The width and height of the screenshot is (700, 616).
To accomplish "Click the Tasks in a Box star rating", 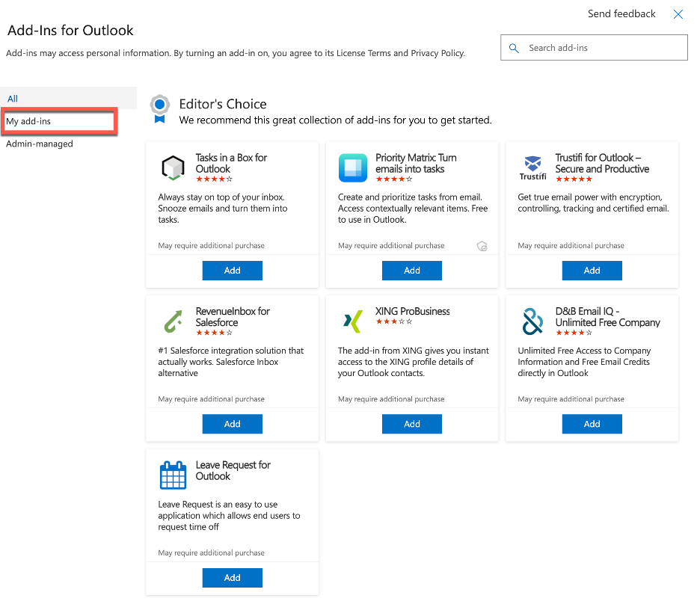I will (215, 179).
